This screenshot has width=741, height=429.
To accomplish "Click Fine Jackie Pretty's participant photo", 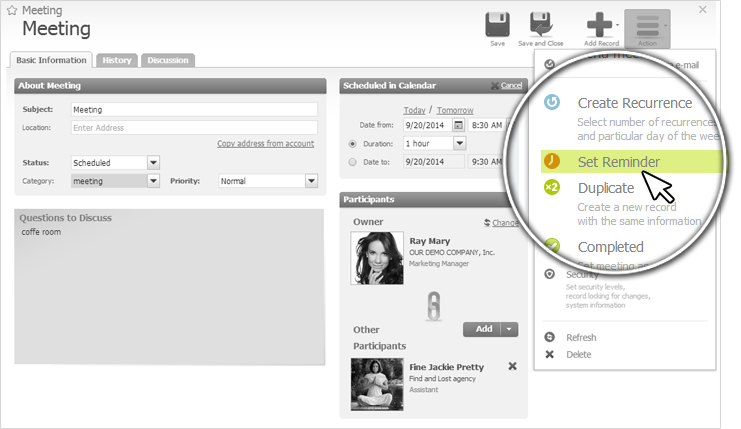I will coord(377,384).
